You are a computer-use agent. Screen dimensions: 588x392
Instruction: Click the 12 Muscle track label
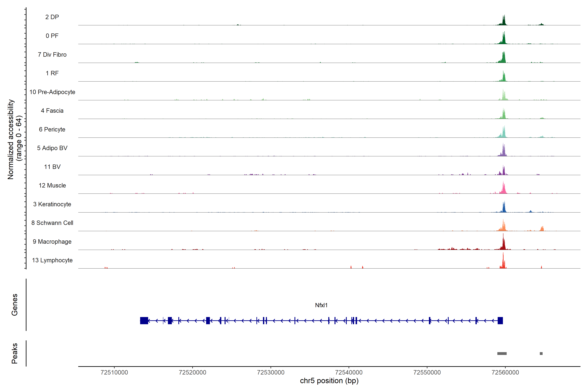tap(52, 186)
